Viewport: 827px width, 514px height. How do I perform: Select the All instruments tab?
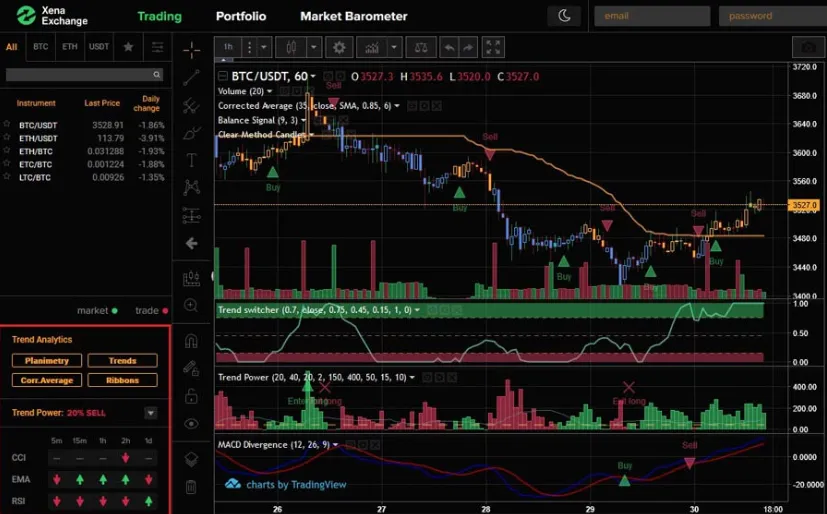[12, 47]
